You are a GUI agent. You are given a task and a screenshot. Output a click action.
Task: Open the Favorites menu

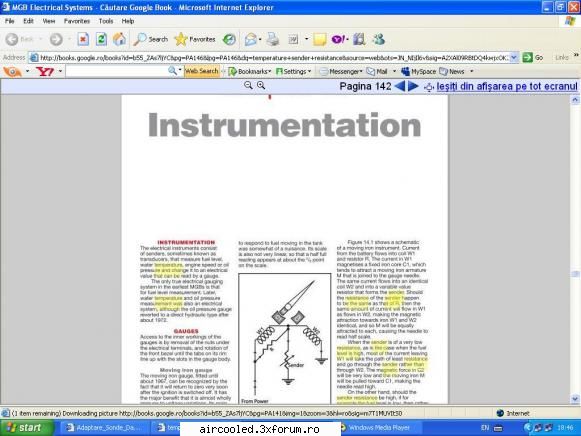point(77,21)
